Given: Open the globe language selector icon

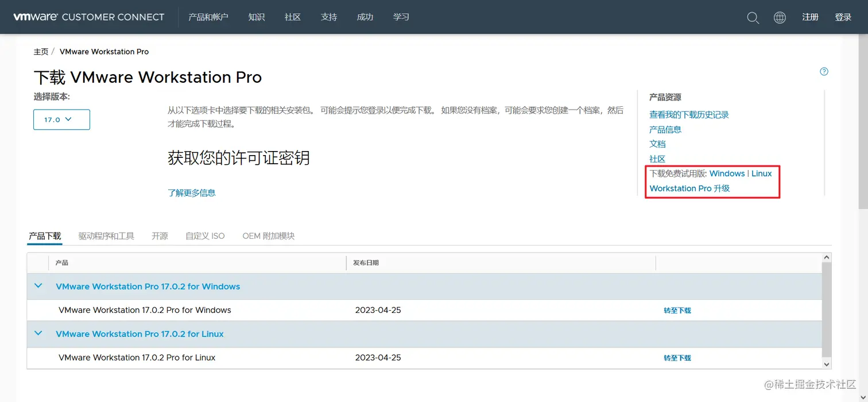Looking at the screenshot, I should [780, 18].
